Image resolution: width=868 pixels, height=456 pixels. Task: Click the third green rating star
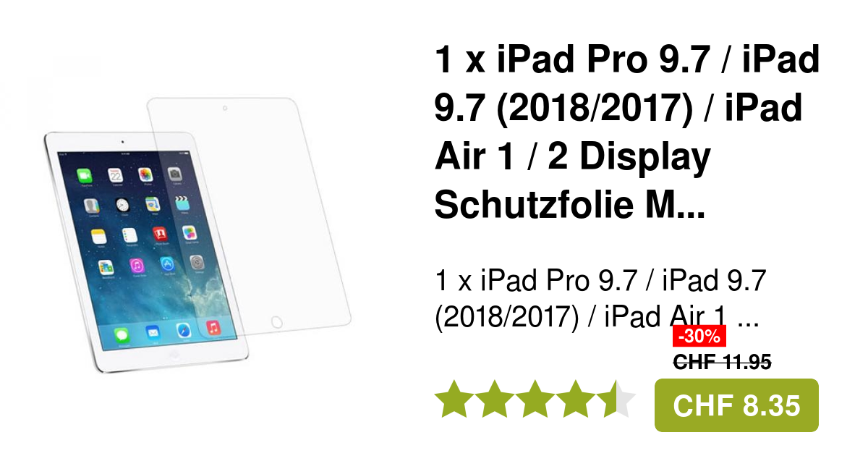(535, 400)
